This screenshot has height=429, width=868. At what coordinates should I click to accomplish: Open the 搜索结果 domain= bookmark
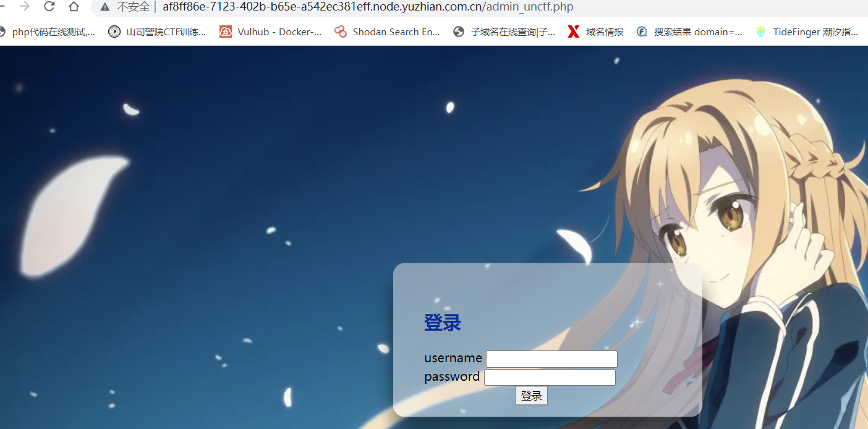pyautogui.click(x=689, y=32)
